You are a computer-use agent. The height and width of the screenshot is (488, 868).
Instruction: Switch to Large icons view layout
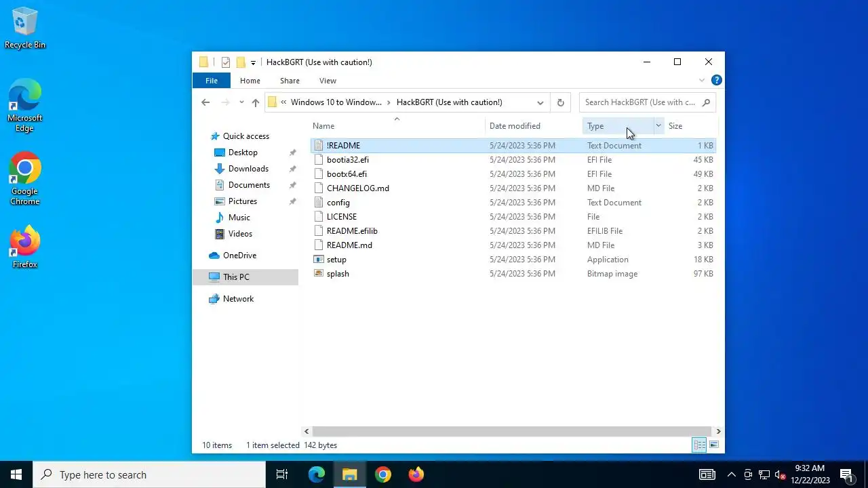[713, 445]
